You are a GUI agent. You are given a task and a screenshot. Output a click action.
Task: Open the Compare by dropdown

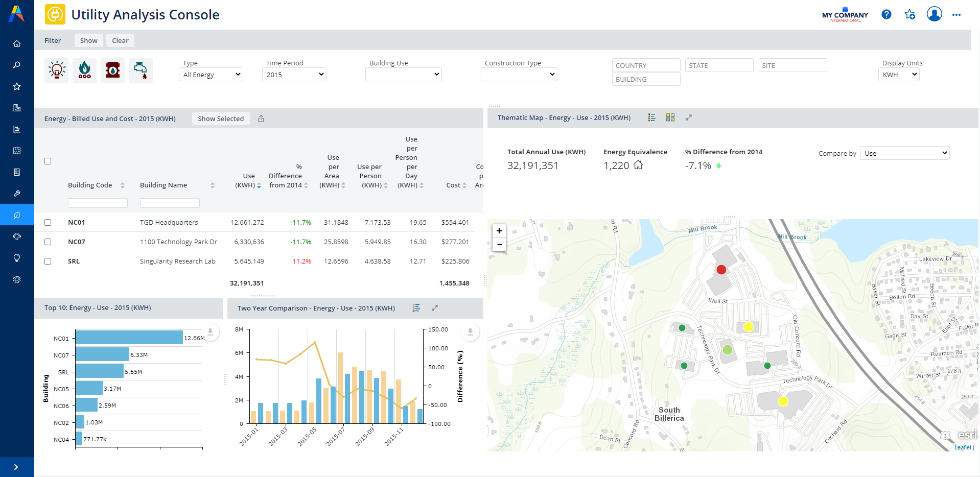904,153
